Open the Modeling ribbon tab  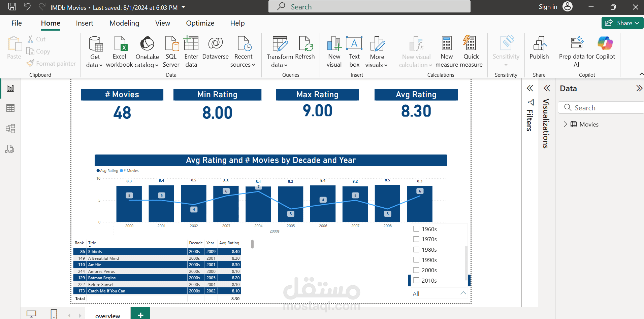[x=124, y=23]
